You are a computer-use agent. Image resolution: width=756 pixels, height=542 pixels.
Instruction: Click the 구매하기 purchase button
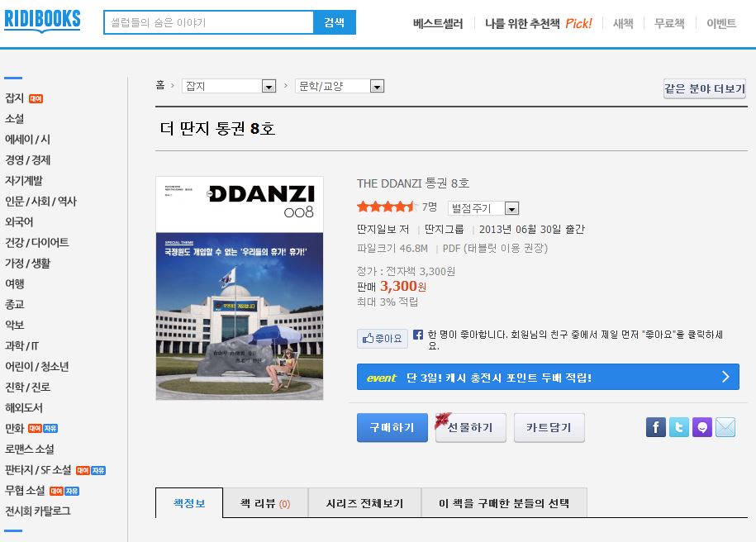pyautogui.click(x=392, y=427)
